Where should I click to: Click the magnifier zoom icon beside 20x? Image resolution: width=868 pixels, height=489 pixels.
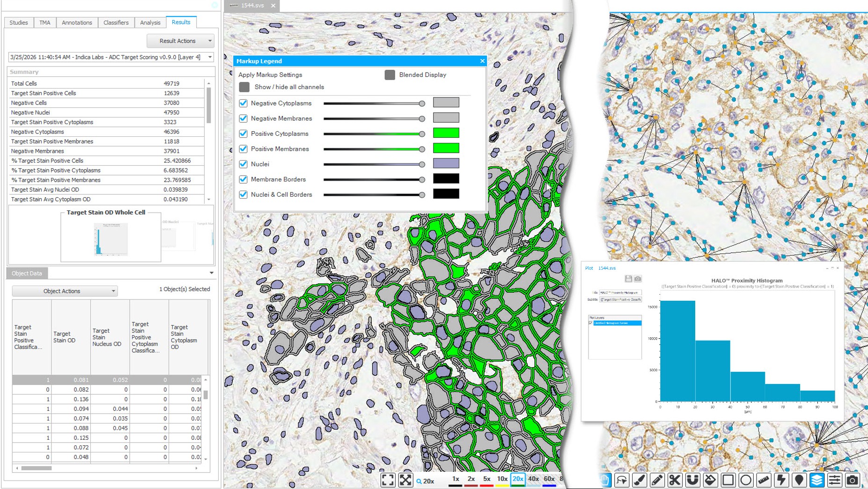(x=419, y=481)
